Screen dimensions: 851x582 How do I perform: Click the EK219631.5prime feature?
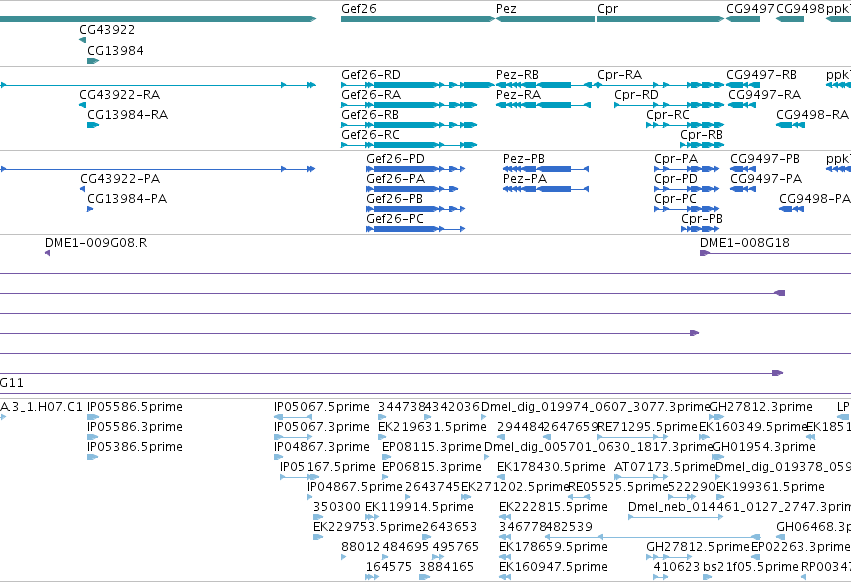click(382, 437)
